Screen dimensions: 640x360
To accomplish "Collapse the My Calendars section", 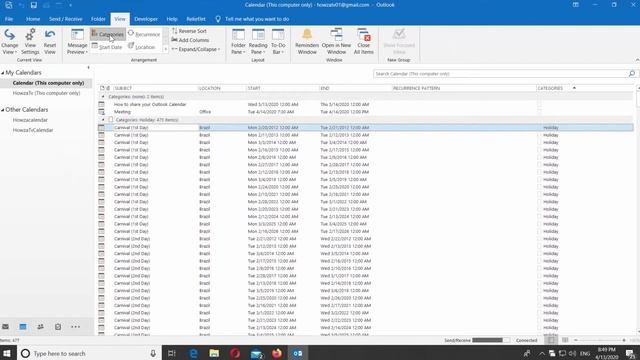I will (2, 73).
